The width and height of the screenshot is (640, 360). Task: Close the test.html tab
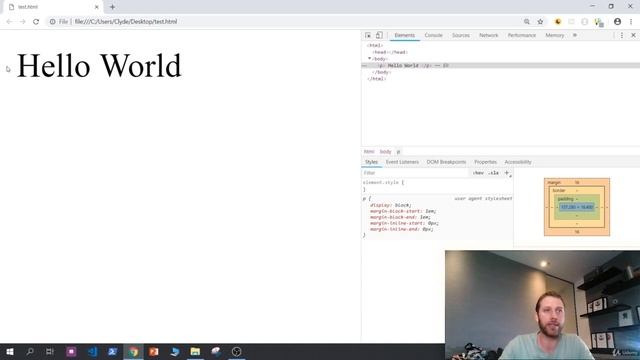click(x=97, y=7)
